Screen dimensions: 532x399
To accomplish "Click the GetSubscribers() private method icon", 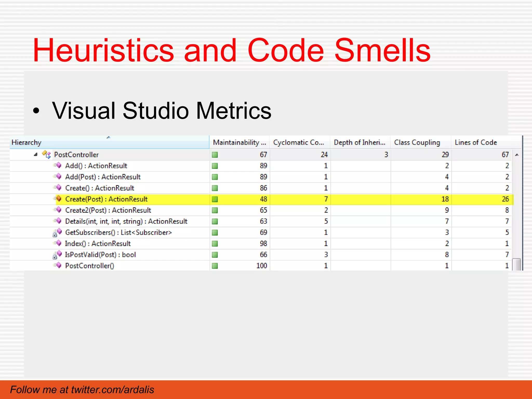I will coord(58,232).
